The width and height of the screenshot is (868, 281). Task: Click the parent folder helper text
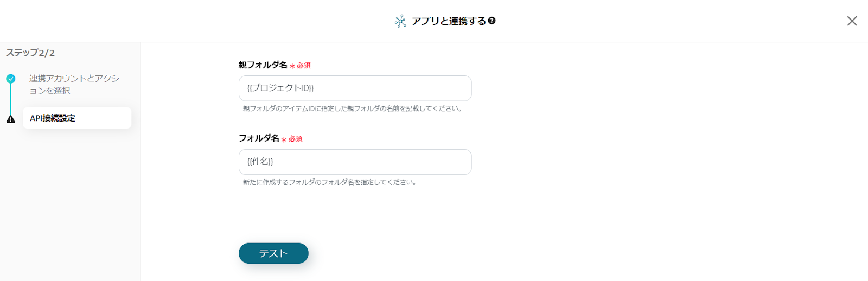point(353,108)
